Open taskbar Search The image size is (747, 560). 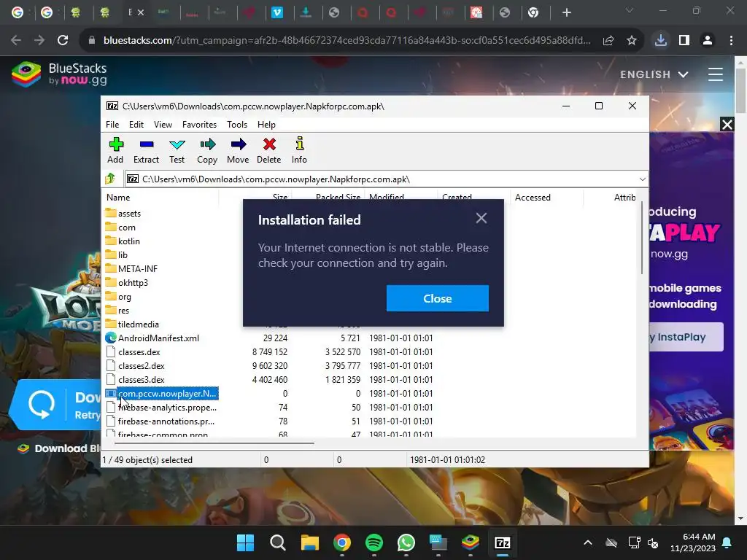tap(278, 542)
